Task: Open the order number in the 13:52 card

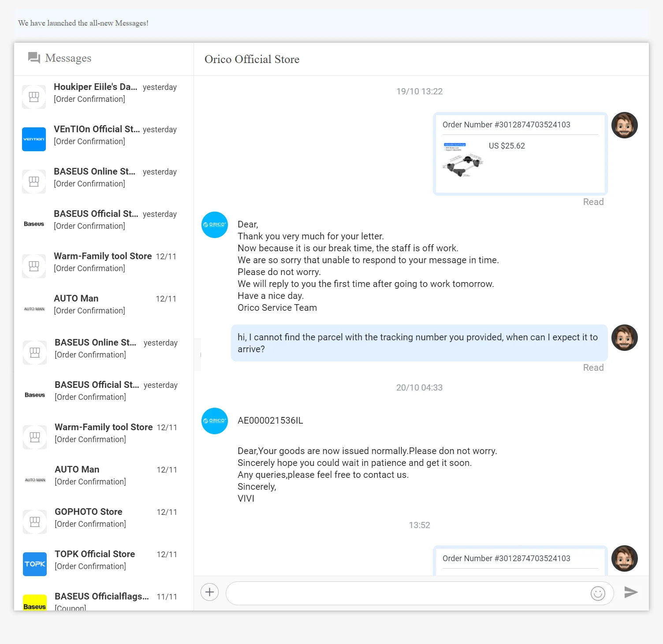Action: (507, 558)
